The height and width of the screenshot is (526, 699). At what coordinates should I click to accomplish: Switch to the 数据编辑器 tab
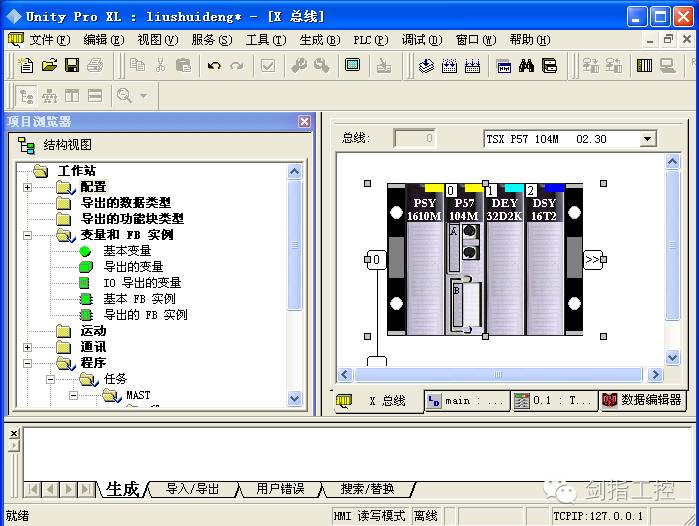(x=642, y=400)
